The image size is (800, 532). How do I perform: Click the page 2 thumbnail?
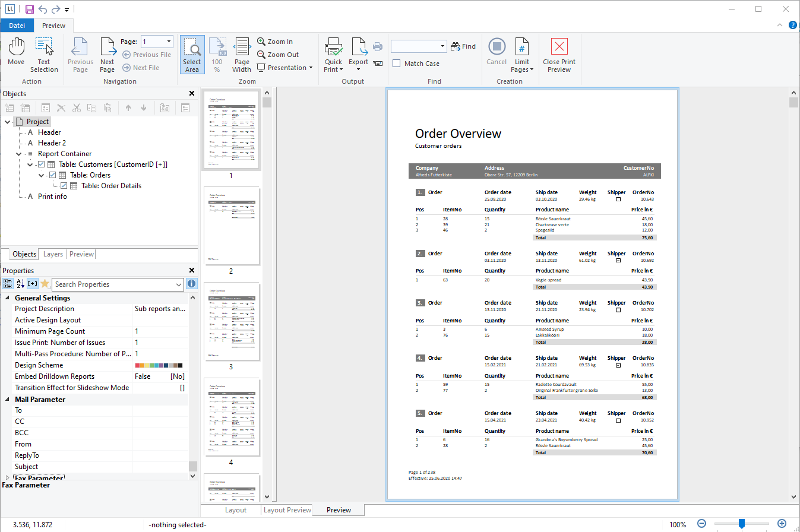[x=231, y=226]
